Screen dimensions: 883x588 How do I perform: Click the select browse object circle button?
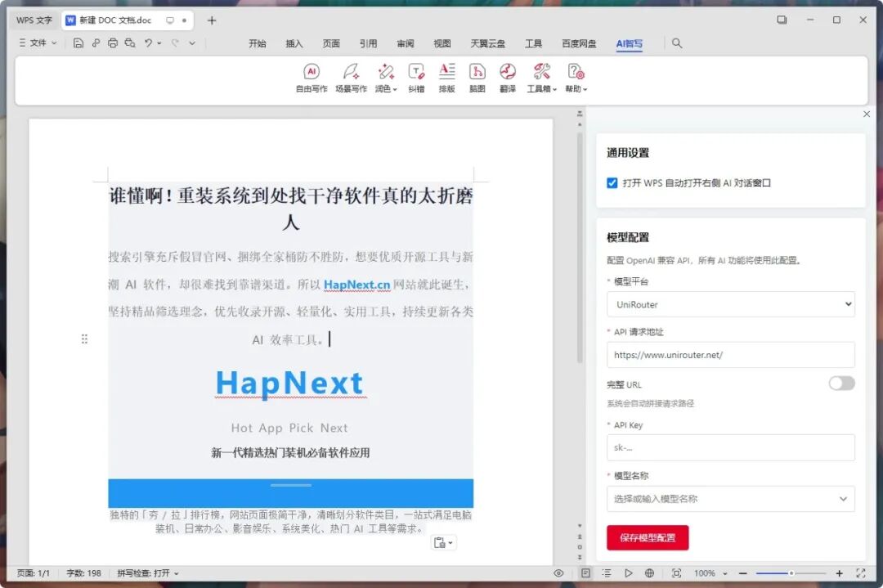tap(580, 547)
